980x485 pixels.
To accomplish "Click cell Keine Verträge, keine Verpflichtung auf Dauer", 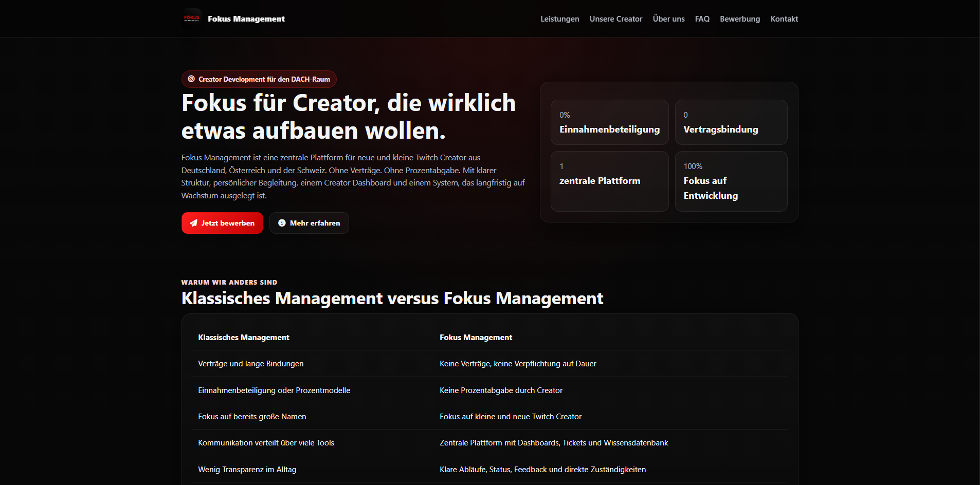I will [x=518, y=364].
